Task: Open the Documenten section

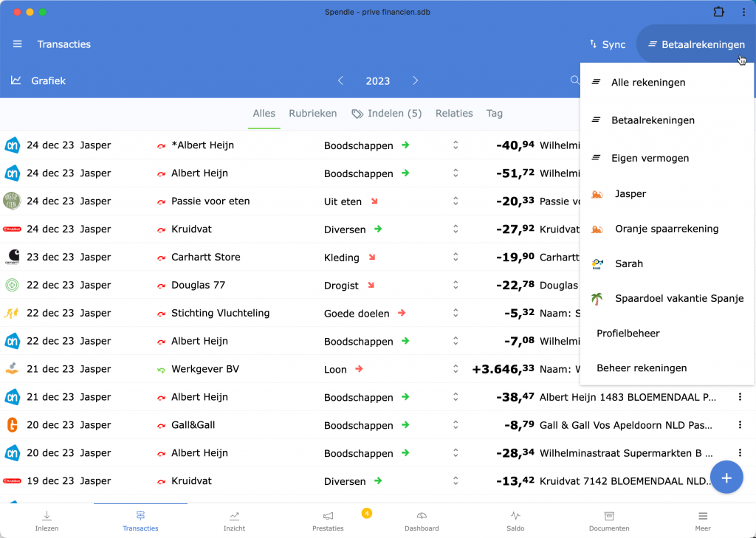Action: [609, 520]
